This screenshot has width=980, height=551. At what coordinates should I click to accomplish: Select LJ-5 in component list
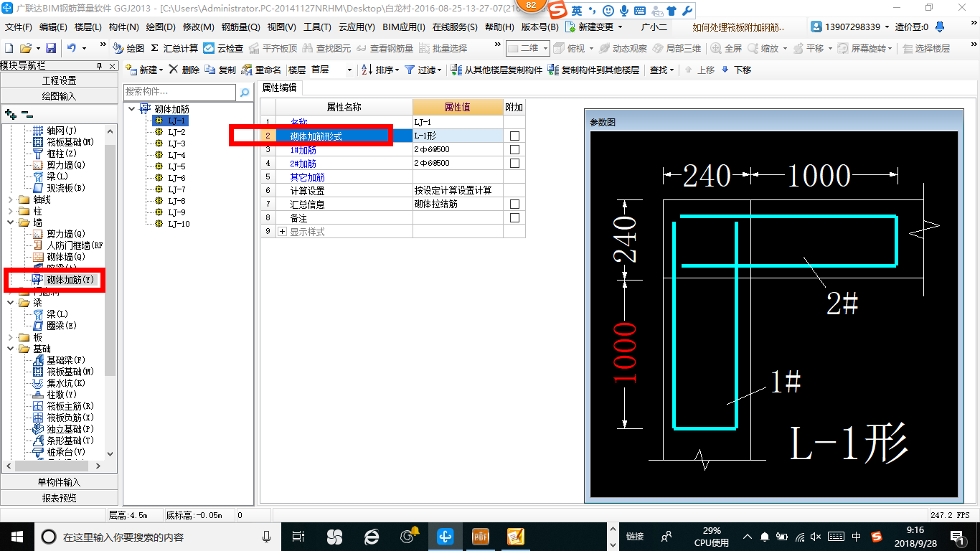(176, 166)
